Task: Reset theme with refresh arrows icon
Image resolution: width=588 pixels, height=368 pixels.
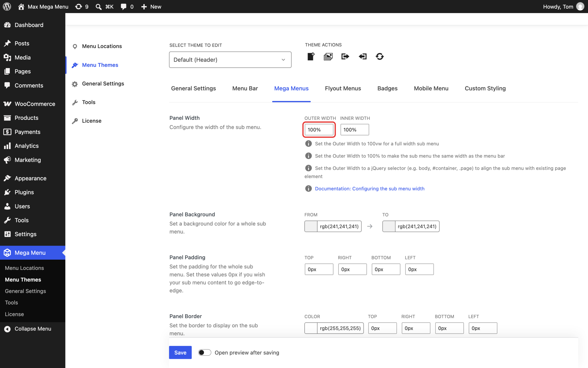Action: [x=379, y=57]
